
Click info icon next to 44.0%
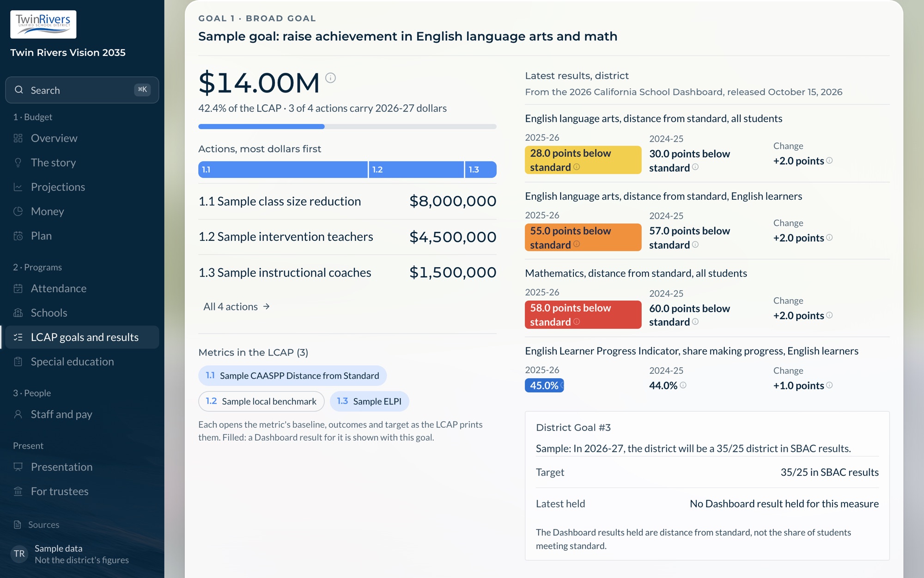coord(683,385)
